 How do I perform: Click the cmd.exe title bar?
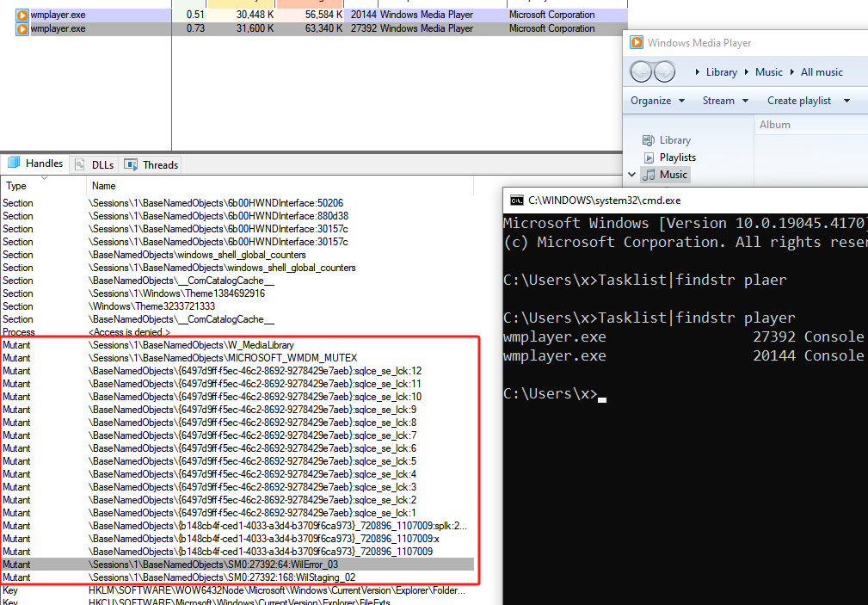tap(686, 200)
